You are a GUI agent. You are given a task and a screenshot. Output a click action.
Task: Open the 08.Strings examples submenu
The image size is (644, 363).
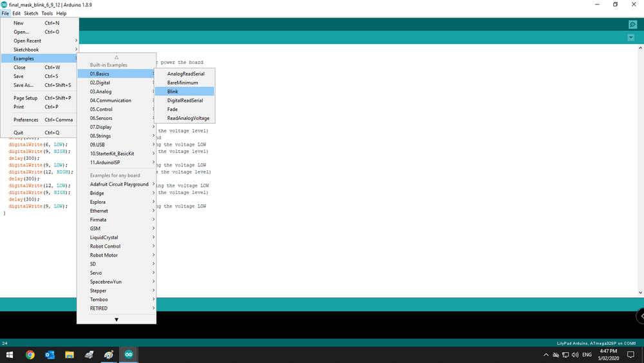(x=116, y=135)
